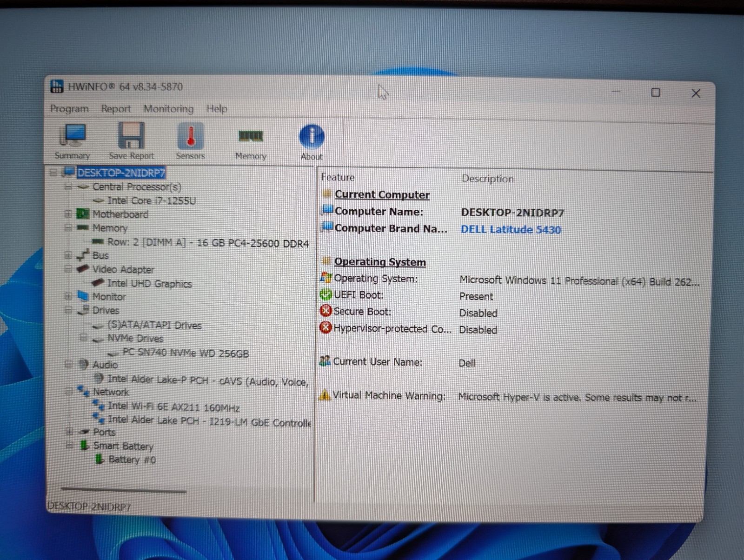
Task: Click the Current Computer section heading
Action: (382, 194)
